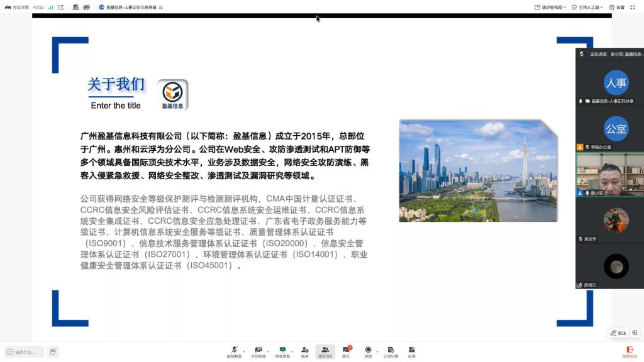Click the mic icon on 人事 tile
Image resolution: width=644 pixels, height=362 pixels.
coord(580,101)
